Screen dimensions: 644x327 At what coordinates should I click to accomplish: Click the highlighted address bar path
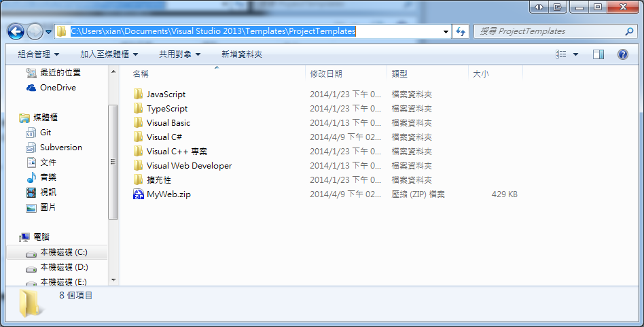[x=213, y=31]
